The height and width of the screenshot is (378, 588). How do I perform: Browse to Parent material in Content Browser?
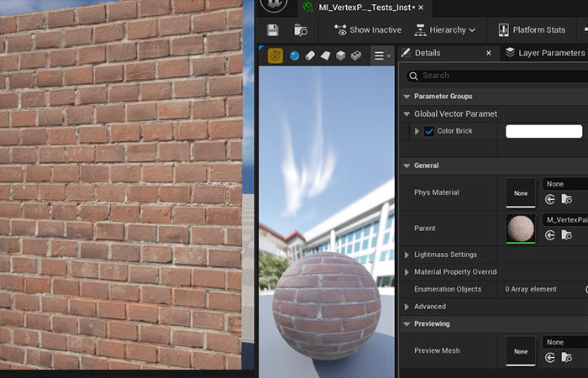[x=566, y=235]
